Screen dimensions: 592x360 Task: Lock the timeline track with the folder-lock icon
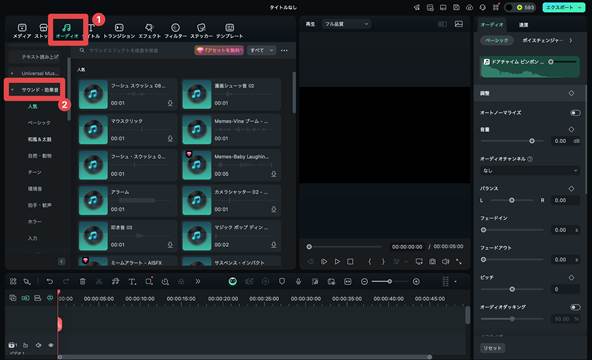pos(25,345)
